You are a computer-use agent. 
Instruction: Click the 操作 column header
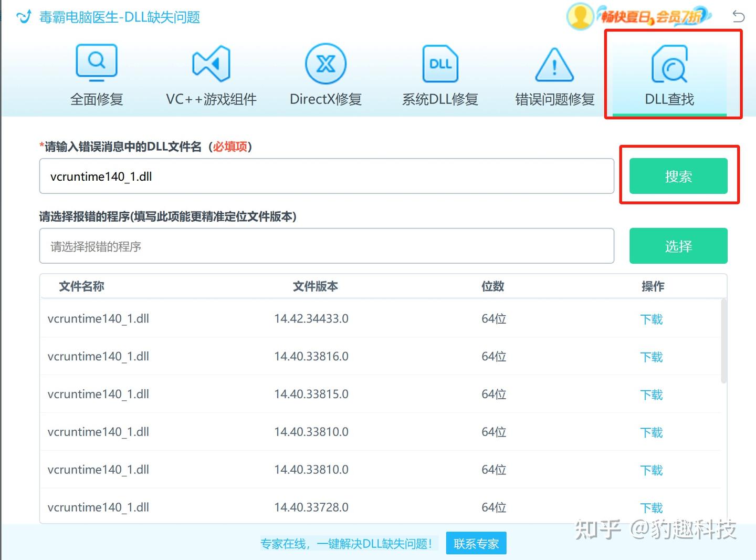653,286
